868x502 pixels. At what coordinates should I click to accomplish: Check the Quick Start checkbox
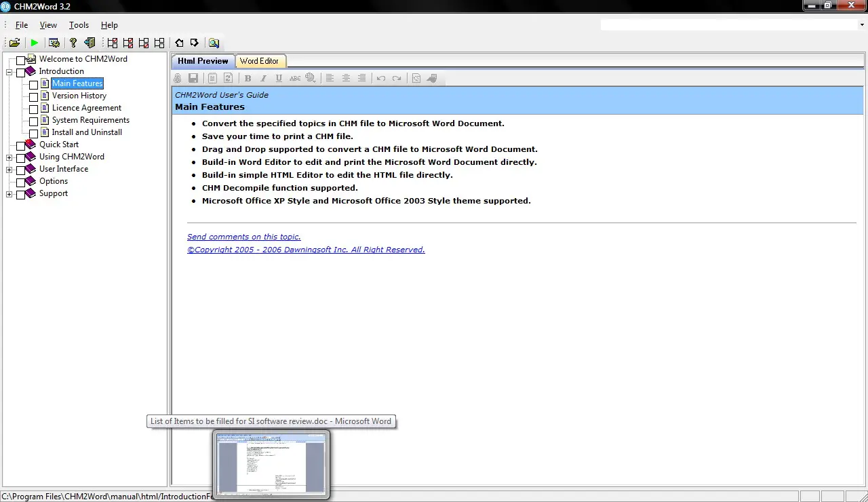(x=20, y=146)
